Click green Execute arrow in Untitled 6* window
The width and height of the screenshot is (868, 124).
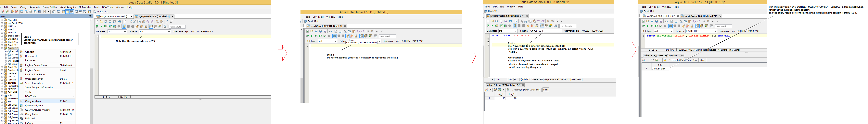pos(492,26)
